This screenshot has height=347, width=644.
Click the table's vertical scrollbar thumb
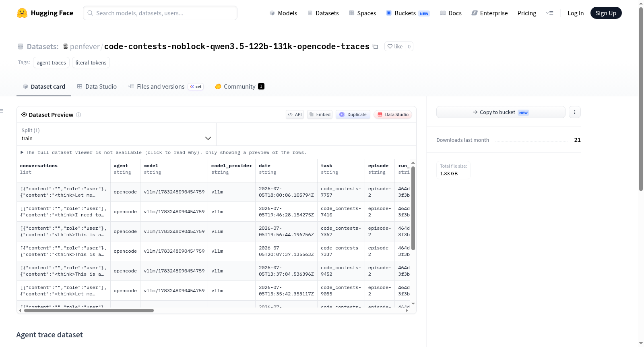[x=413, y=208]
